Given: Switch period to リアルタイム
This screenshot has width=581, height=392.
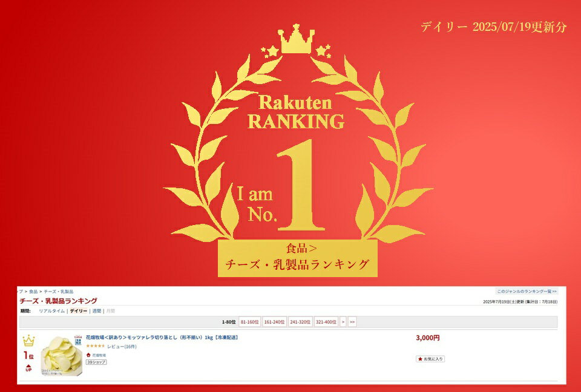Looking at the screenshot, I should [x=51, y=311].
